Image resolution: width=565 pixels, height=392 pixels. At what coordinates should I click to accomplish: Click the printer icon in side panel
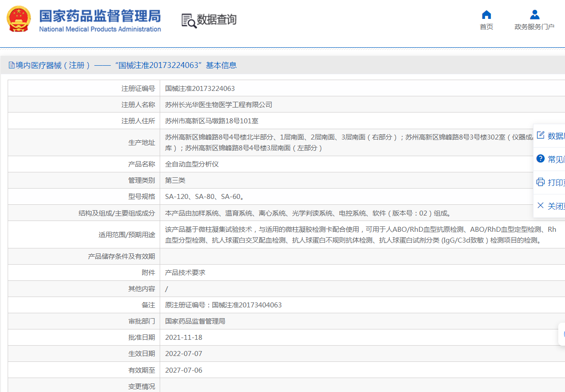pyautogui.click(x=541, y=182)
